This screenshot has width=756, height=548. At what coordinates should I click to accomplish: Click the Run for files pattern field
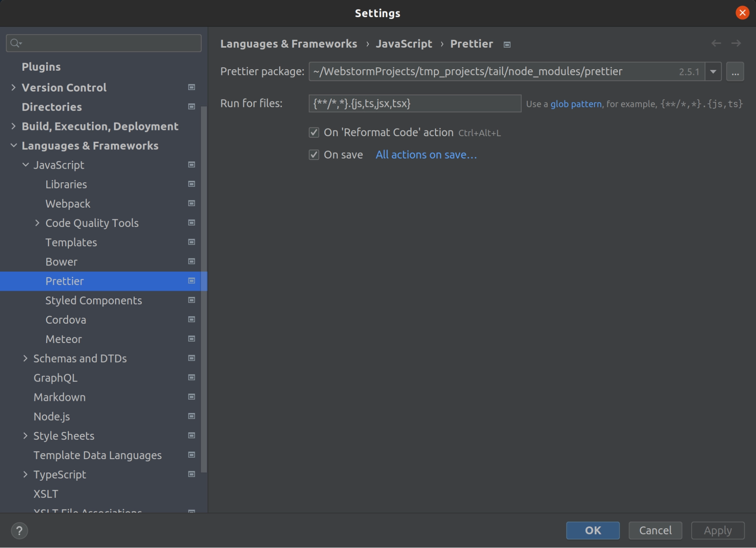(415, 103)
